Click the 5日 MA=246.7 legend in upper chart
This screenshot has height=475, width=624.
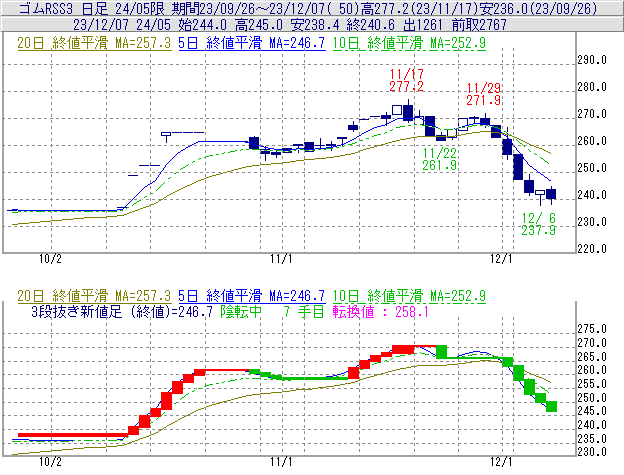point(251,46)
